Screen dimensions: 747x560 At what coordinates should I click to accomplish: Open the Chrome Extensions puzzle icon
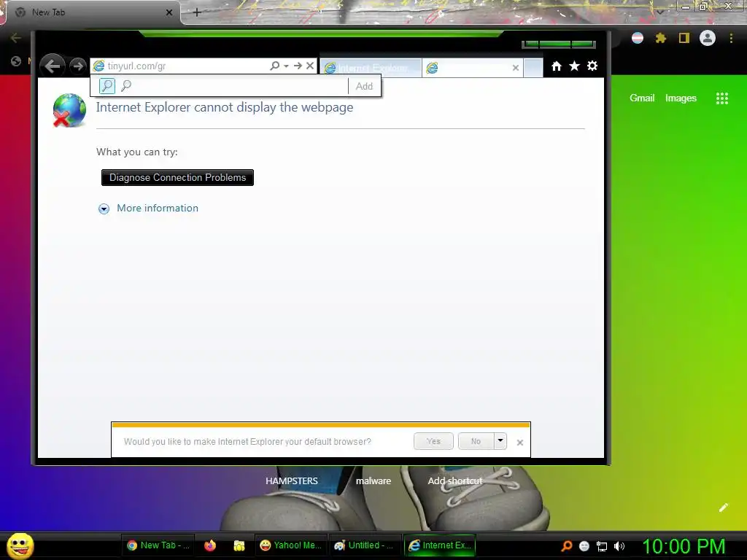(x=661, y=38)
